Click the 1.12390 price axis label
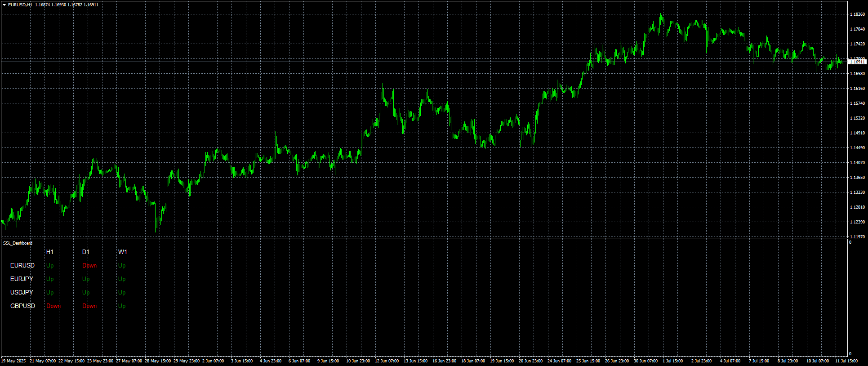Screen dimensions: 868x366 point(857,222)
